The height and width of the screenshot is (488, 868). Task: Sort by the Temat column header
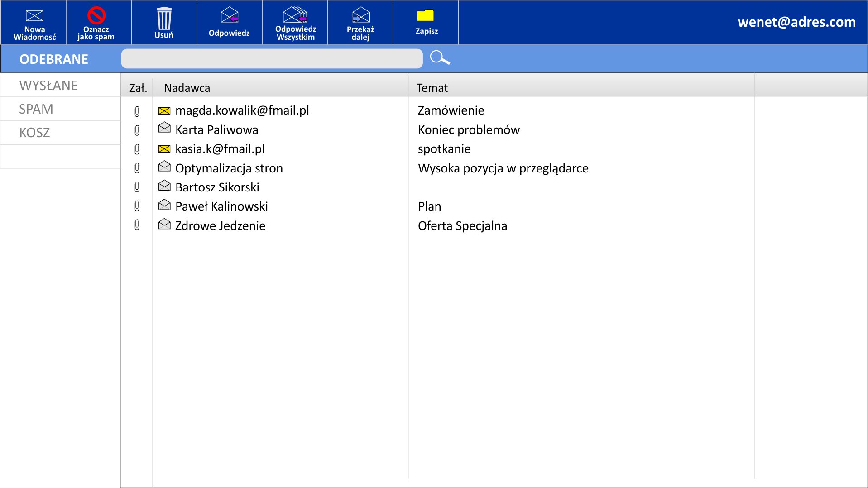point(432,88)
